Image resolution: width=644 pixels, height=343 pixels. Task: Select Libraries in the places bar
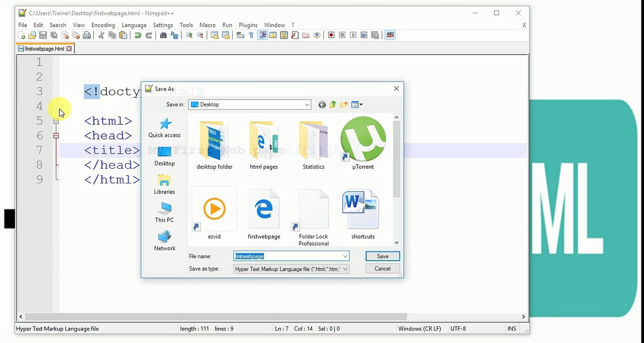point(165,184)
